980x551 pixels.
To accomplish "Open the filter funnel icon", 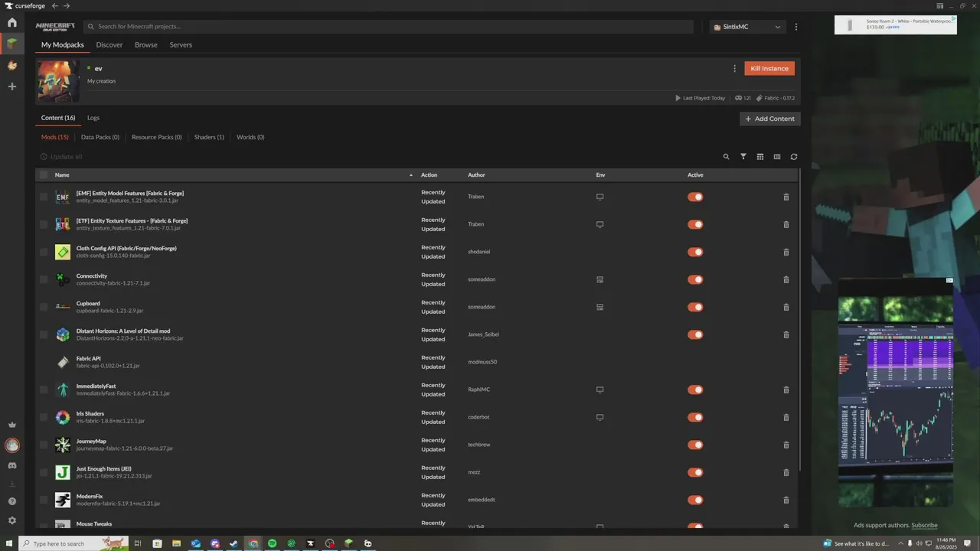I will point(743,157).
